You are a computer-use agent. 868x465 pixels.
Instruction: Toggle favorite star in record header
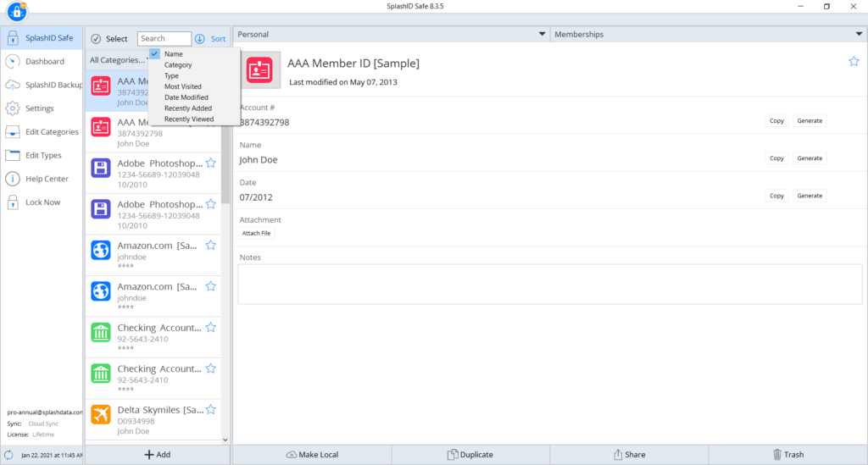[854, 61]
